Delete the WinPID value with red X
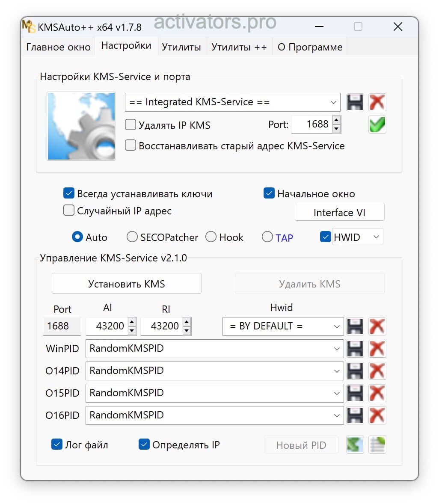 coord(377,348)
